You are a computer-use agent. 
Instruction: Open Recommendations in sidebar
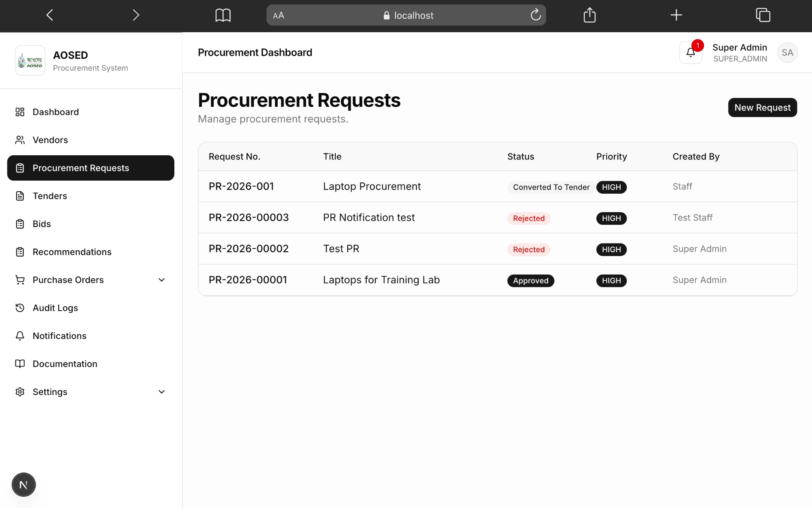point(91,252)
